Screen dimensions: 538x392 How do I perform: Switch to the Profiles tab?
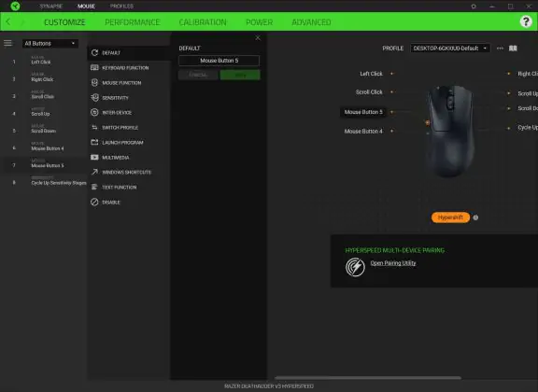[121, 7]
